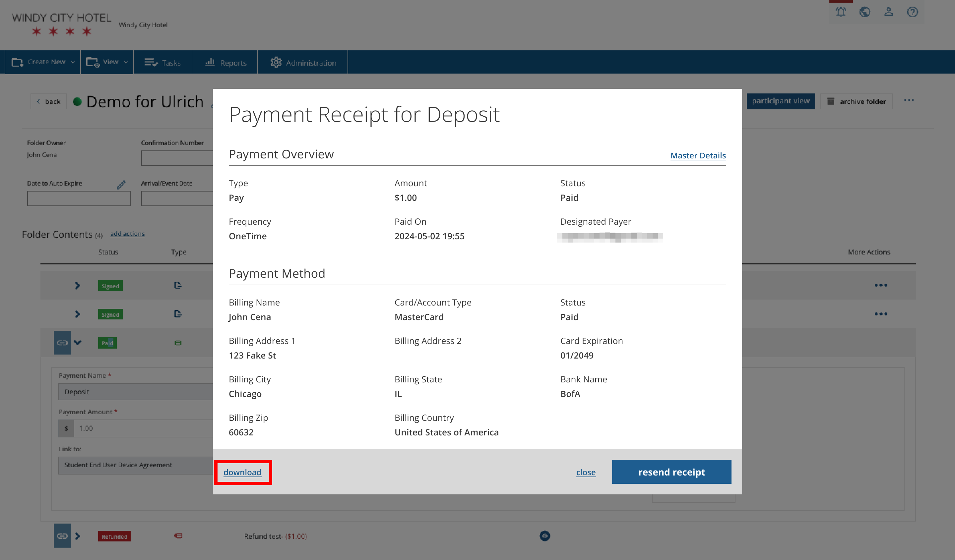Viewport: 955px width, 560px height.
Task: Click the red refund icon in Refunded row
Action: pyautogui.click(x=178, y=535)
